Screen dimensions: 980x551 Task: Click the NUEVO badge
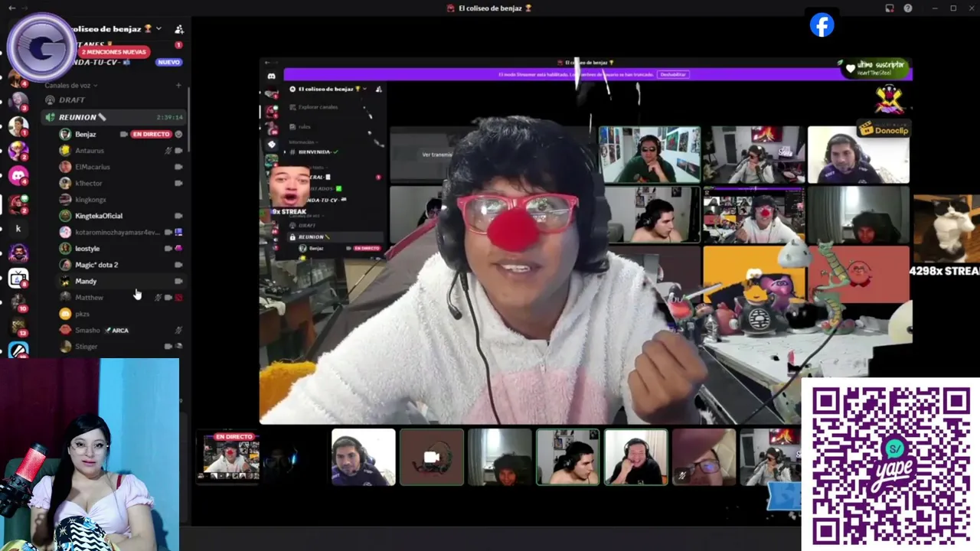click(x=168, y=62)
